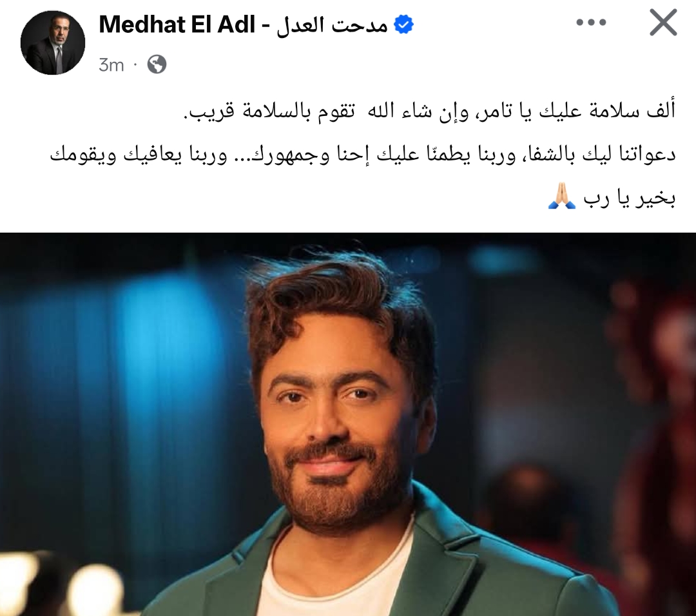The width and height of the screenshot is (696, 616).
Task: Open the "Medhat El Adl" page name
Action: tap(177, 24)
